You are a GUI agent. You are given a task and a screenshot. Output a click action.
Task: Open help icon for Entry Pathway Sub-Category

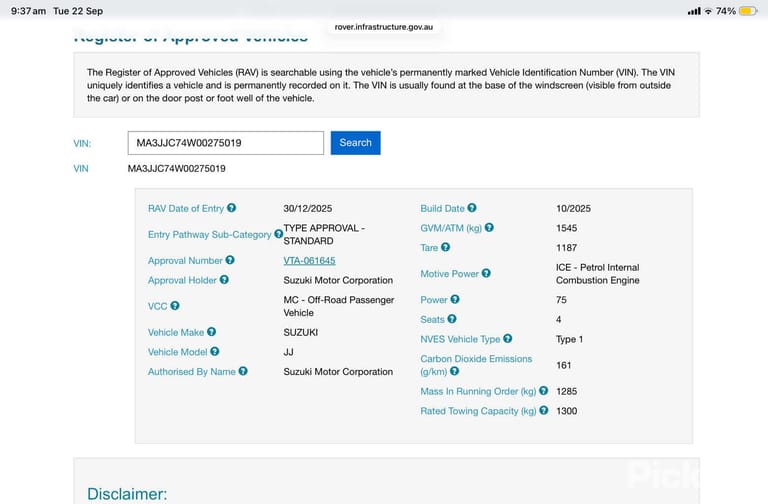pos(278,234)
